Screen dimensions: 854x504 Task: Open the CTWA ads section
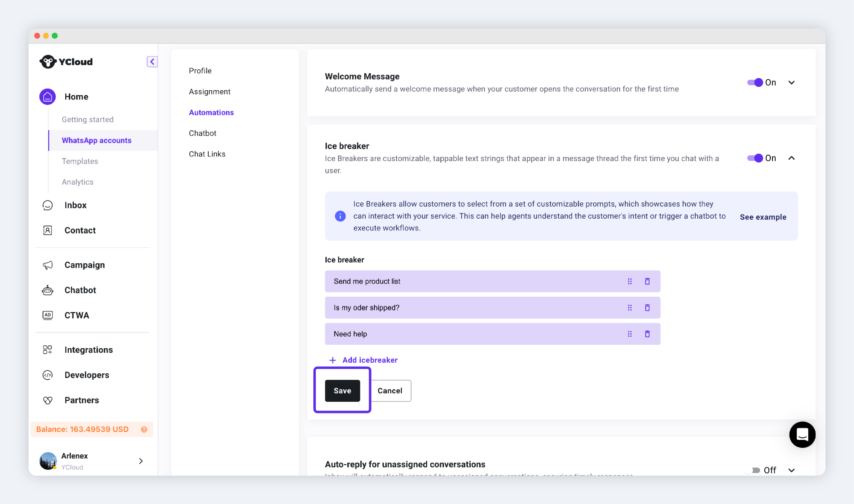[76, 315]
